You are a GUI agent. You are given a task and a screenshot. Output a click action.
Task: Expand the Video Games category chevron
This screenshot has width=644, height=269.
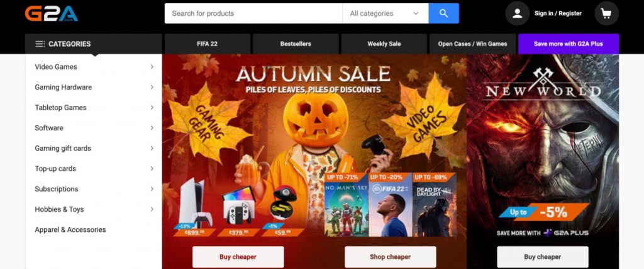152,67
